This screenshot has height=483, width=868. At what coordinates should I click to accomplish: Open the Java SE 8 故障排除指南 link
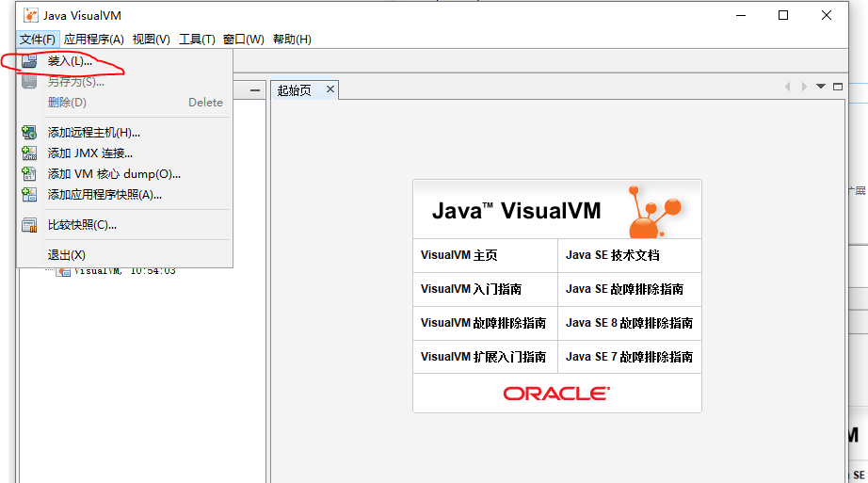point(629,323)
